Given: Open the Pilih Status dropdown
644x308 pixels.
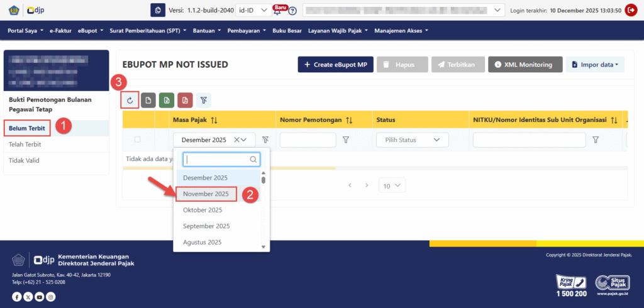Looking at the screenshot, I should tap(412, 140).
